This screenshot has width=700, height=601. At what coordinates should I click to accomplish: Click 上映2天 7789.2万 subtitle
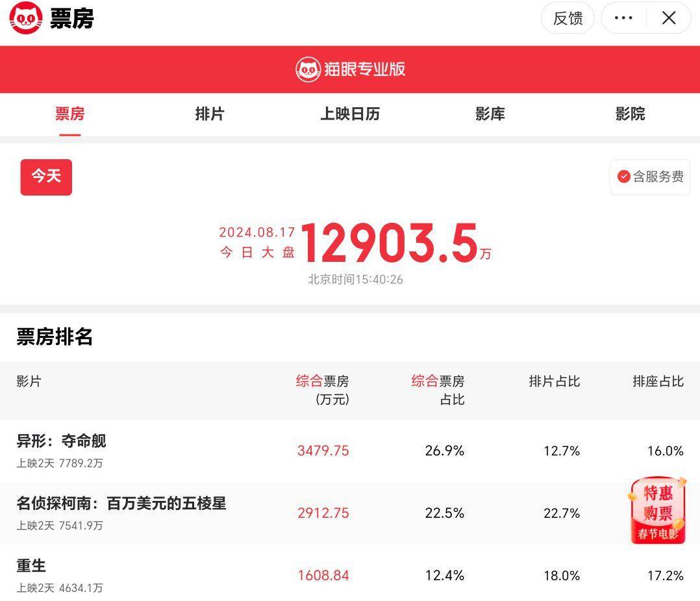pos(60,463)
